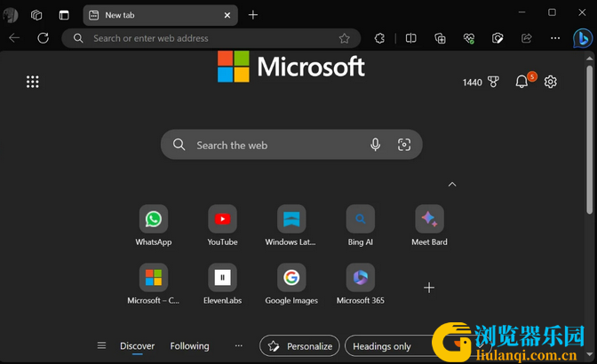Collapse the quick links section
This screenshot has width=597, height=364.
[x=452, y=185]
